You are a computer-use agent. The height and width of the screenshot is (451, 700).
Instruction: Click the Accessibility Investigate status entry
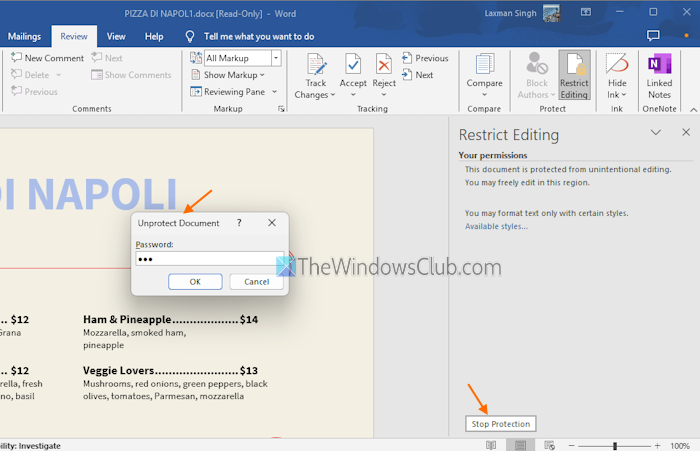point(30,446)
